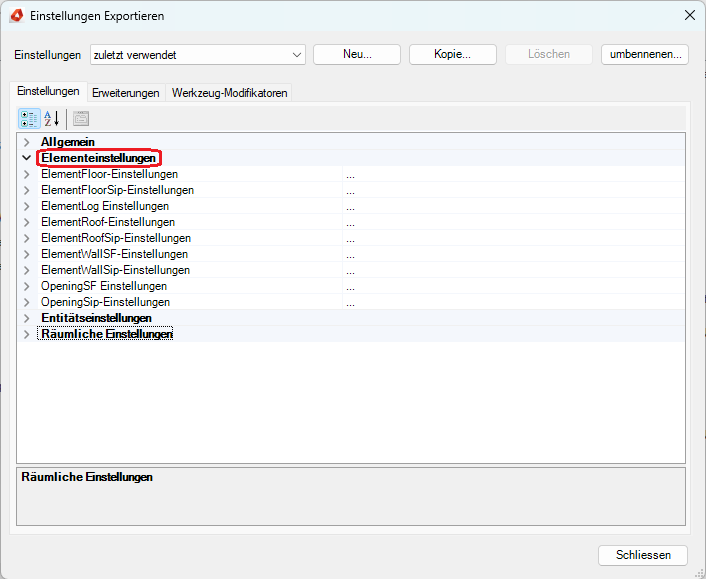Expand Räumliche Einstellungen category
Screen dimensions: 706x579
point(27,334)
